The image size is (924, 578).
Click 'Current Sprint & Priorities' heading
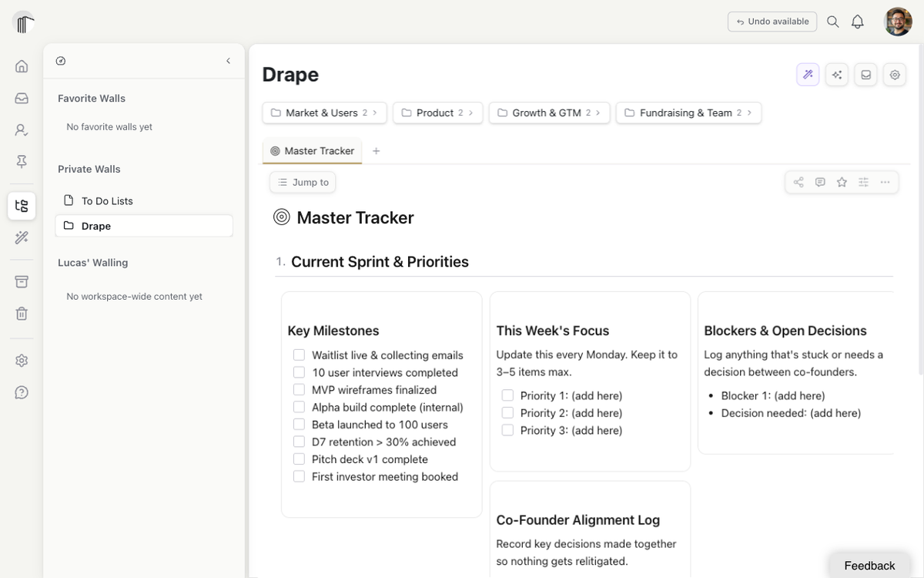[x=380, y=262]
